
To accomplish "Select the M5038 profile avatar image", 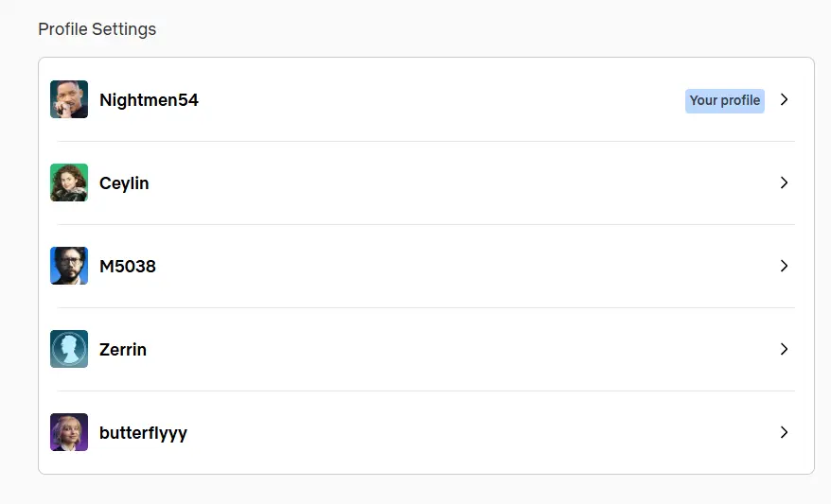I will click(69, 266).
